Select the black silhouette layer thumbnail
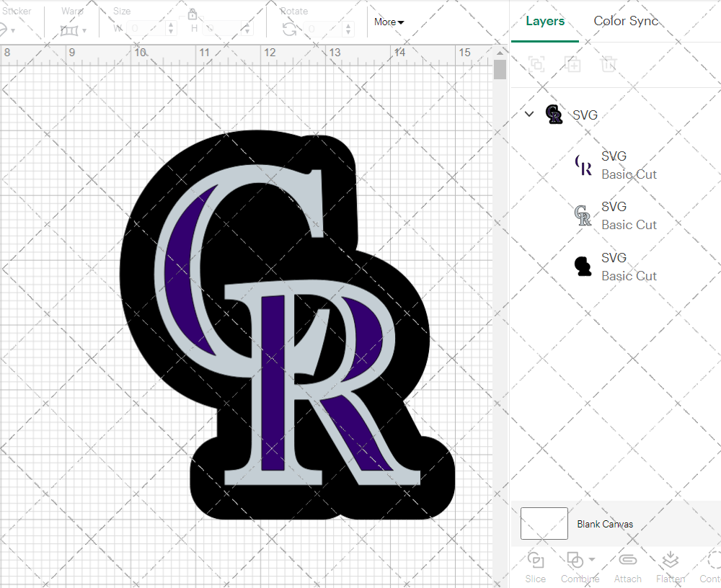 pyautogui.click(x=583, y=266)
